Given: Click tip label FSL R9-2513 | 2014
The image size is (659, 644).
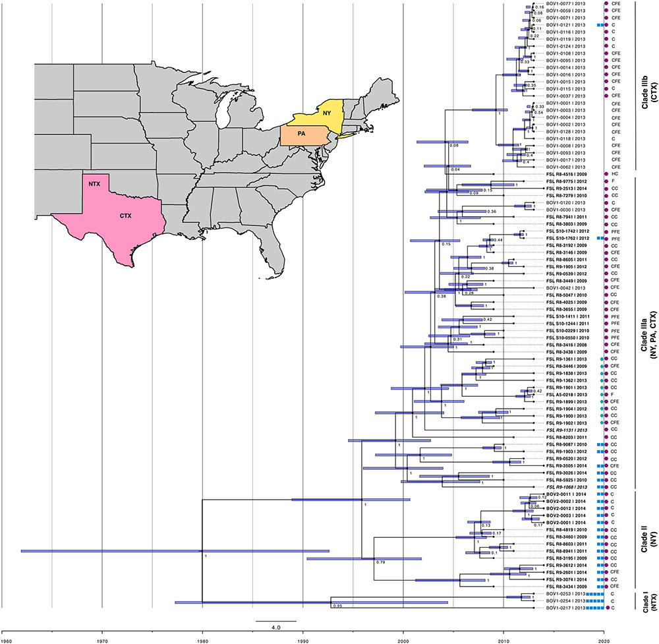Looking at the screenshot, I should pyautogui.click(x=565, y=189).
